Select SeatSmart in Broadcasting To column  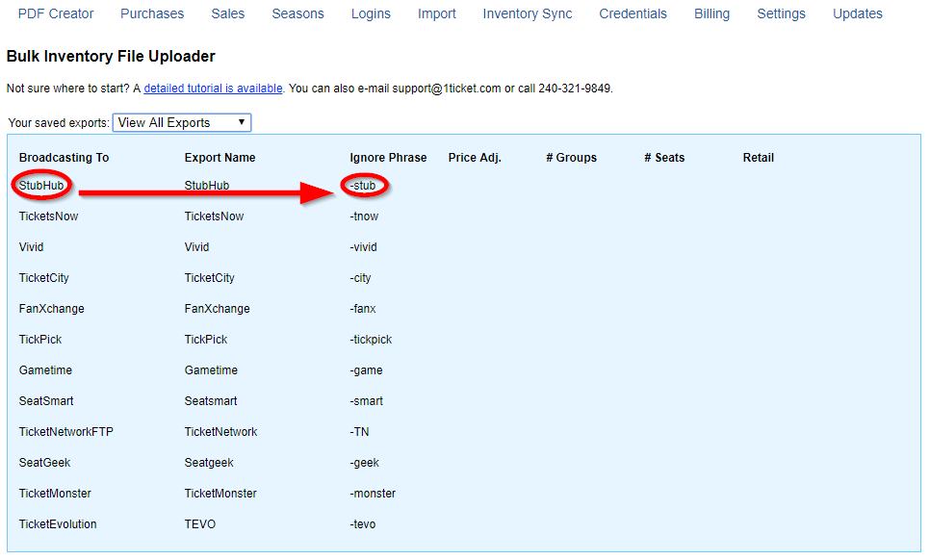click(x=46, y=401)
